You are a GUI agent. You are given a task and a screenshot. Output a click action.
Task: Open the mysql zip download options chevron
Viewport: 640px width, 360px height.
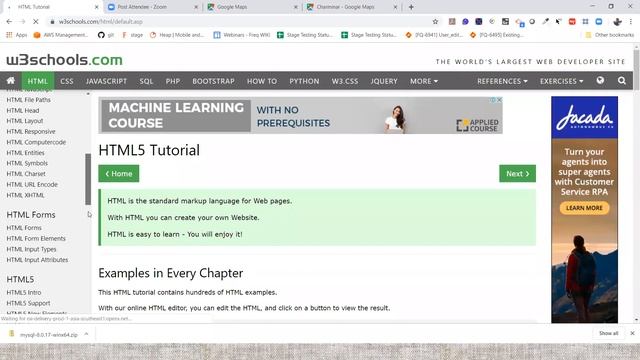point(86,334)
